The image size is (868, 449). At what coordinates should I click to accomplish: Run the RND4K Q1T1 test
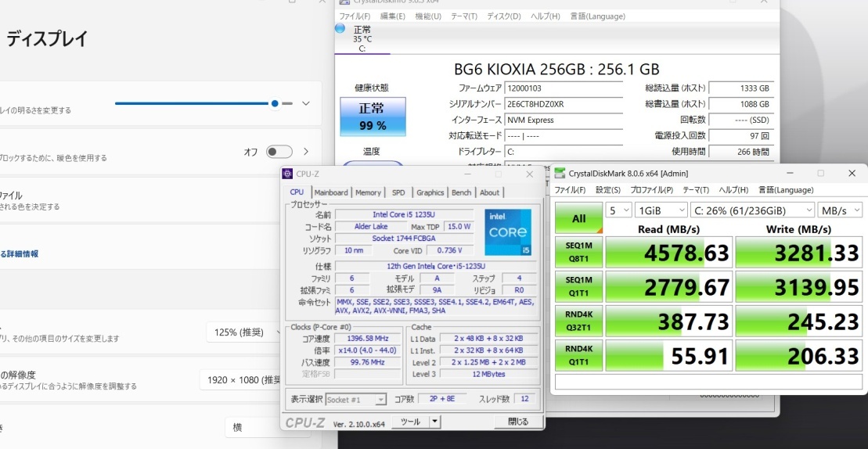click(x=578, y=355)
